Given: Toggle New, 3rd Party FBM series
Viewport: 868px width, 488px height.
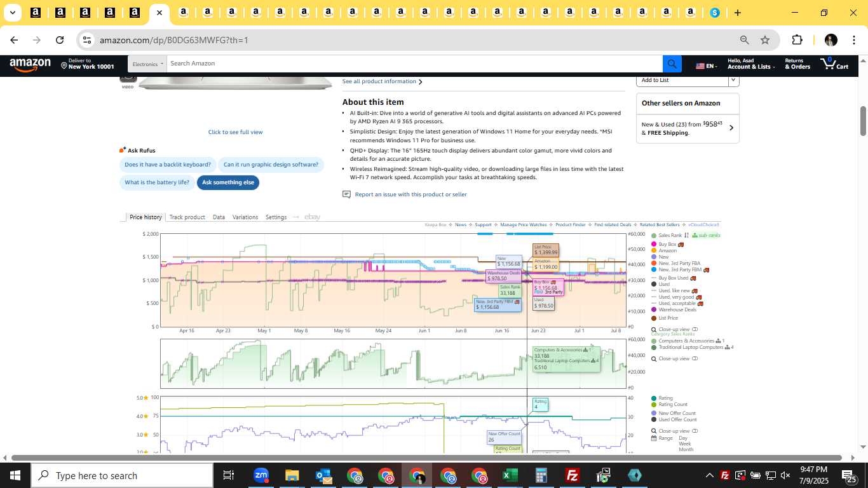Looking at the screenshot, I should 679,269.
